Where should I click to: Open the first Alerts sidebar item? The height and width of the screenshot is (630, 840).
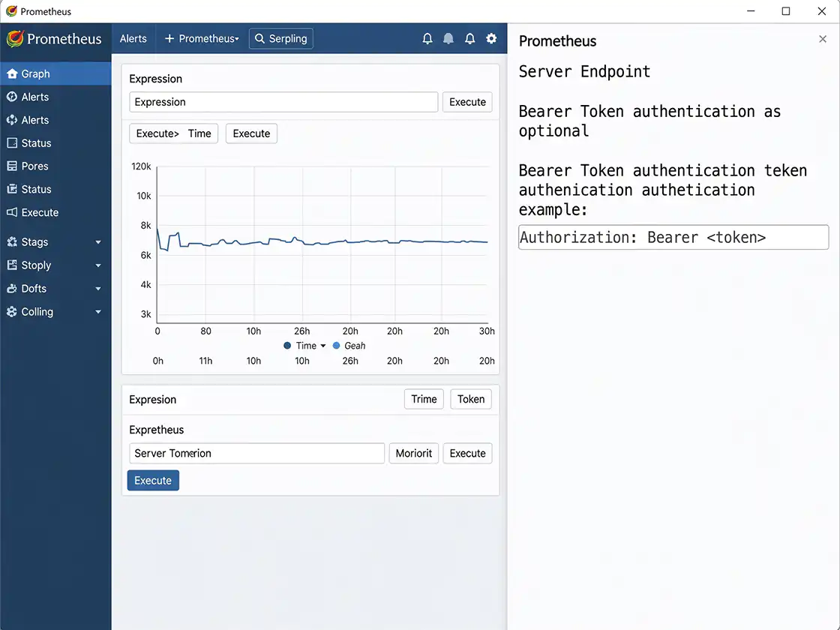point(55,97)
